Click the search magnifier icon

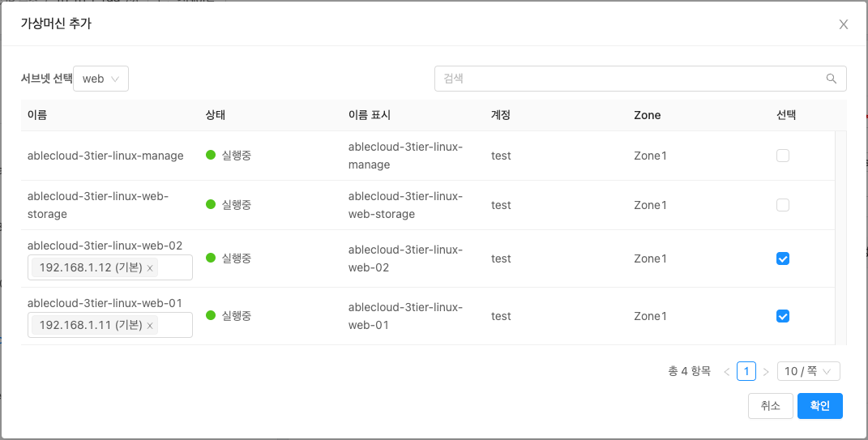[x=831, y=79]
